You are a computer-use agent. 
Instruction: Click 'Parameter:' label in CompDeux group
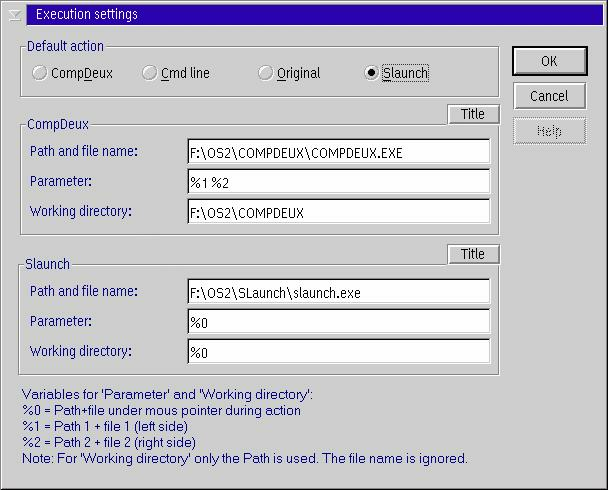[x=61, y=181]
